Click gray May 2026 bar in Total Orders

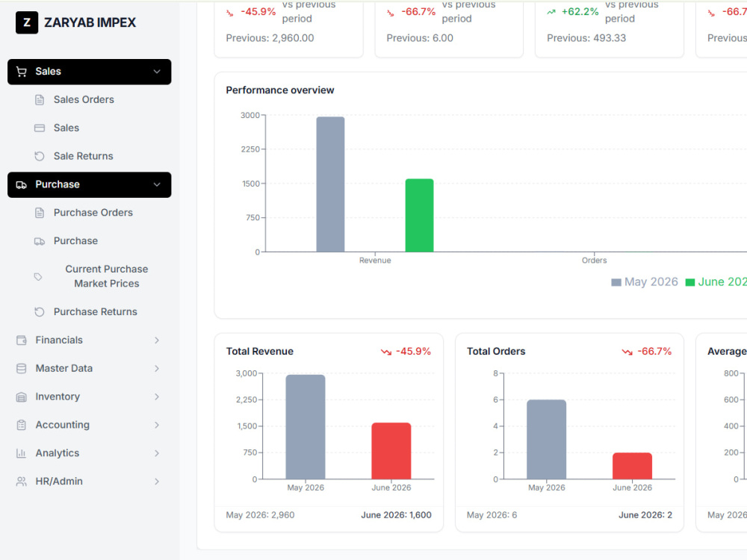(x=547, y=440)
